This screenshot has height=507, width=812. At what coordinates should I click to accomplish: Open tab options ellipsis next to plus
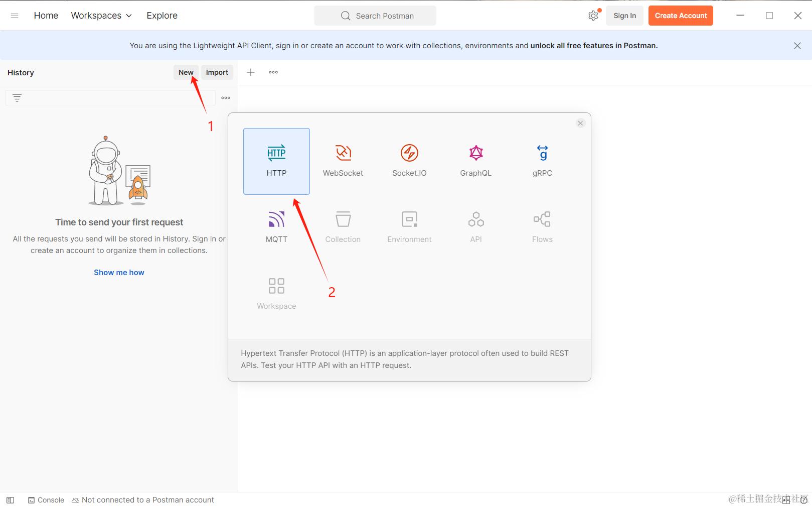(273, 72)
